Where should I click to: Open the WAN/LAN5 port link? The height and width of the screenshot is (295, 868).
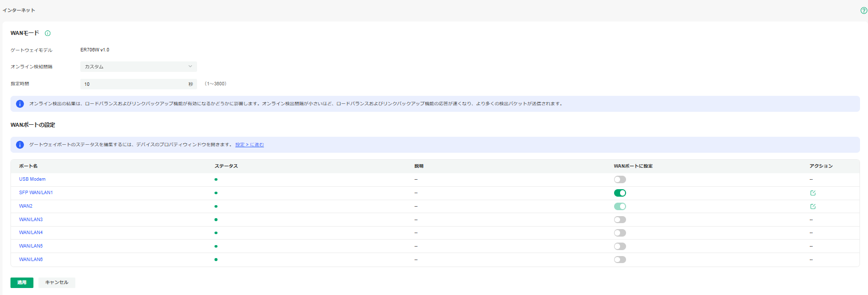31,246
